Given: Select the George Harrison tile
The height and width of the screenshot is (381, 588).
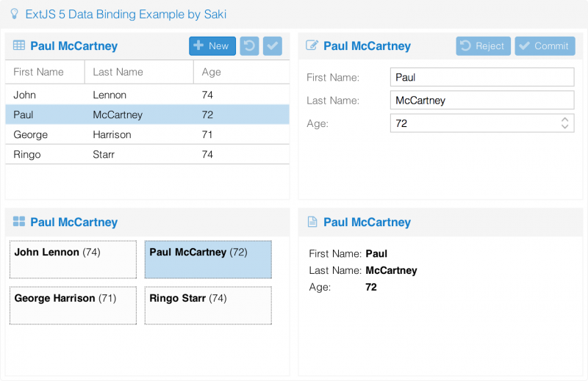Looking at the screenshot, I should pos(73,305).
